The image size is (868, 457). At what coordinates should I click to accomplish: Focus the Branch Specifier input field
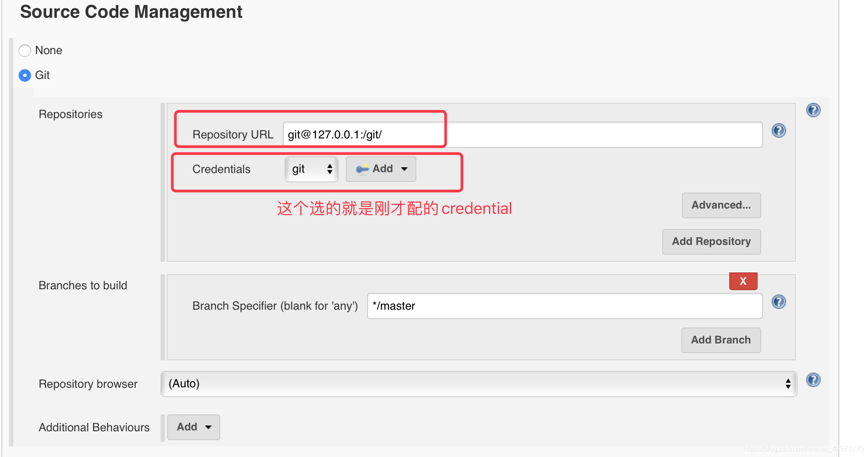coord(565,306)
